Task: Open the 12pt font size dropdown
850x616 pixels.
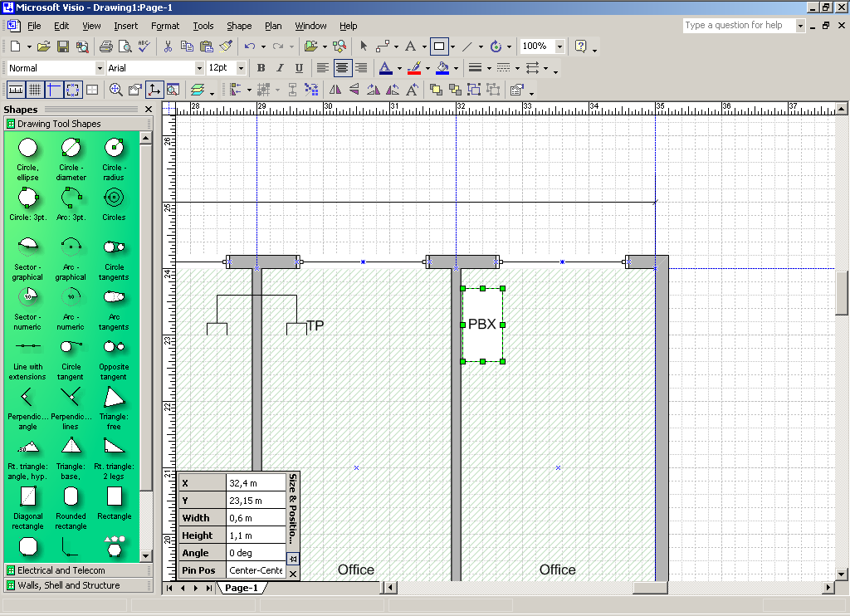Action: tap(242, 68)
